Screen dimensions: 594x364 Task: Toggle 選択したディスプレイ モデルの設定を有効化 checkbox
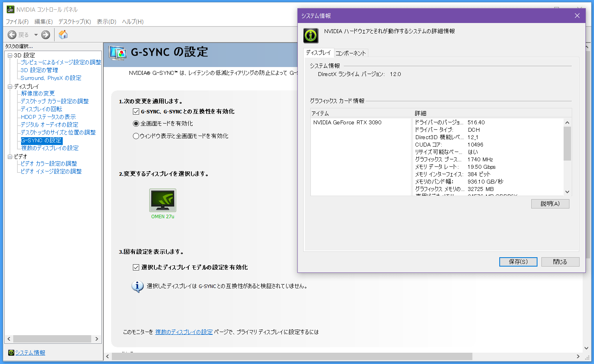point(136,267)
